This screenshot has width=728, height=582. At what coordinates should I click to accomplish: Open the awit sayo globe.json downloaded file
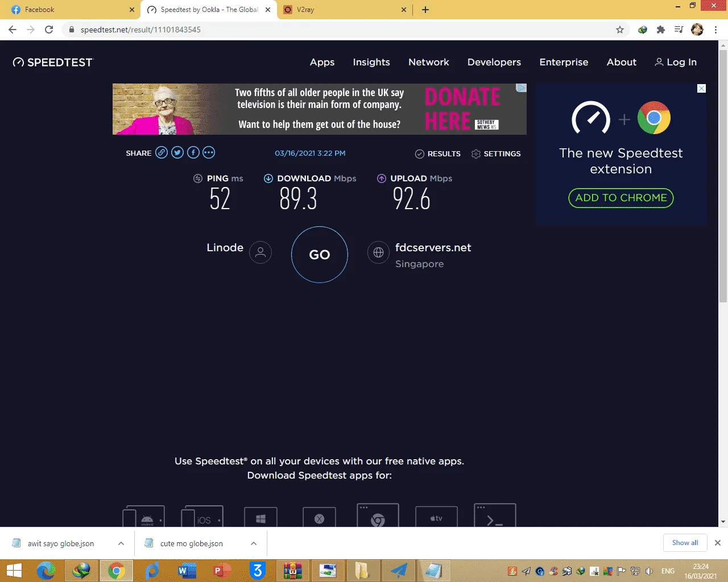tap(61, 543)
